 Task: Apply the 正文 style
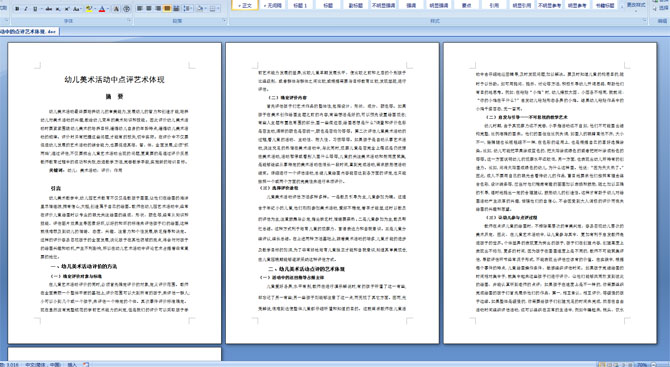click(246, 6)
